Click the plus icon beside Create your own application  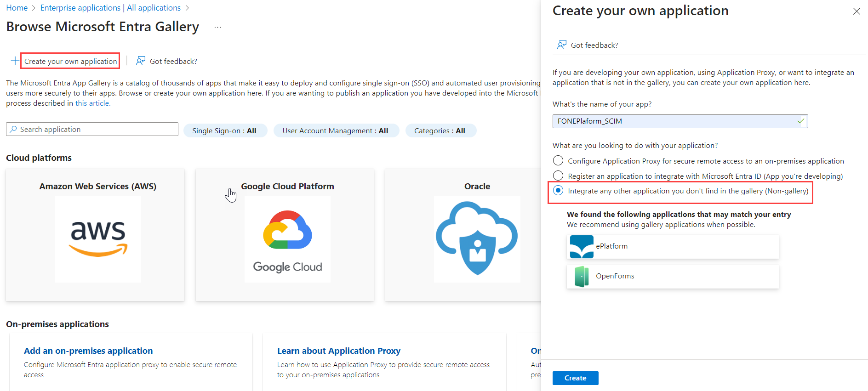(x=15, y=61)
